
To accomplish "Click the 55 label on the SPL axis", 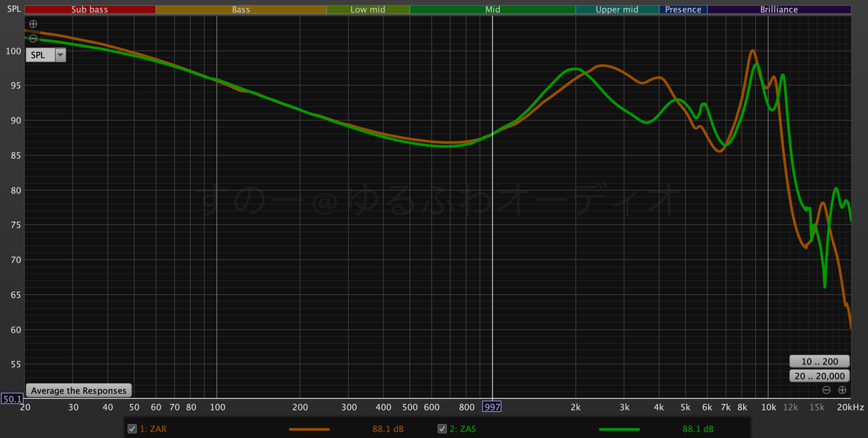I will click(x=15, y=365).
